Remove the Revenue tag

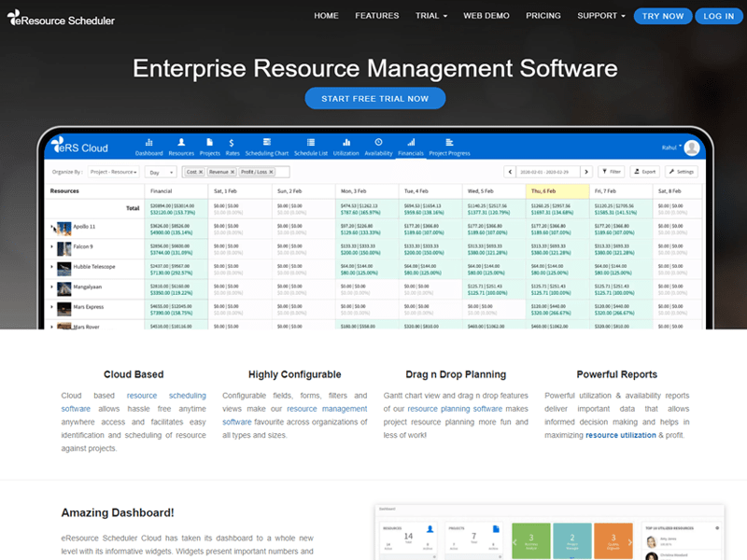(x=233, y=172)
